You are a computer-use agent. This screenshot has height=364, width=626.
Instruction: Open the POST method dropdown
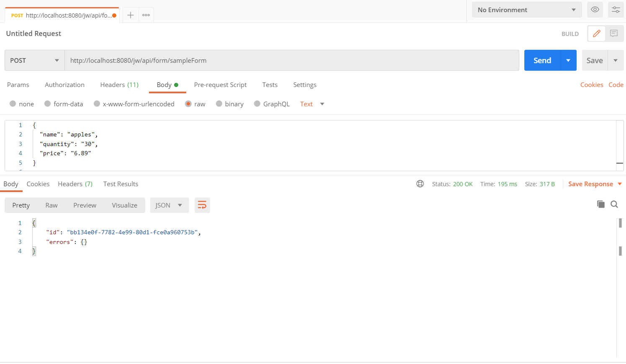click(x=35, y=60)
